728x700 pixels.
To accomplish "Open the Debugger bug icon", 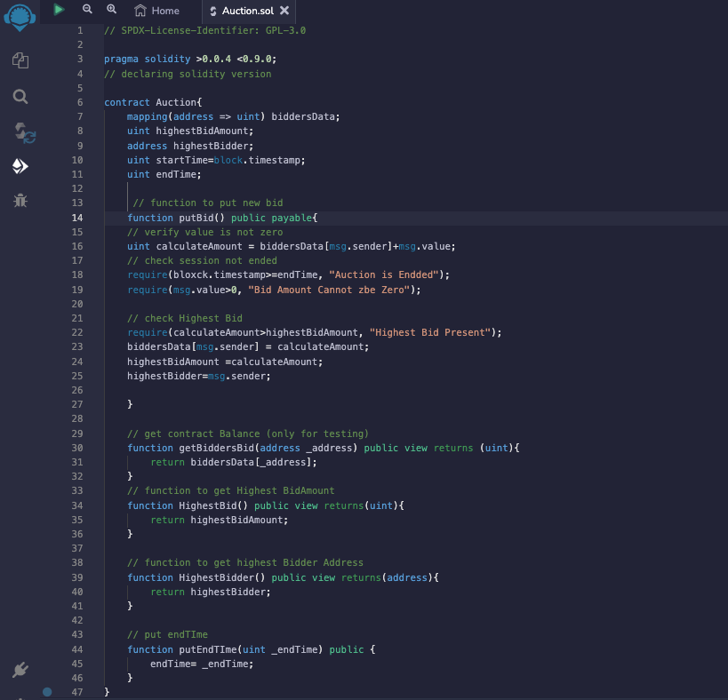I will [20, 201].
